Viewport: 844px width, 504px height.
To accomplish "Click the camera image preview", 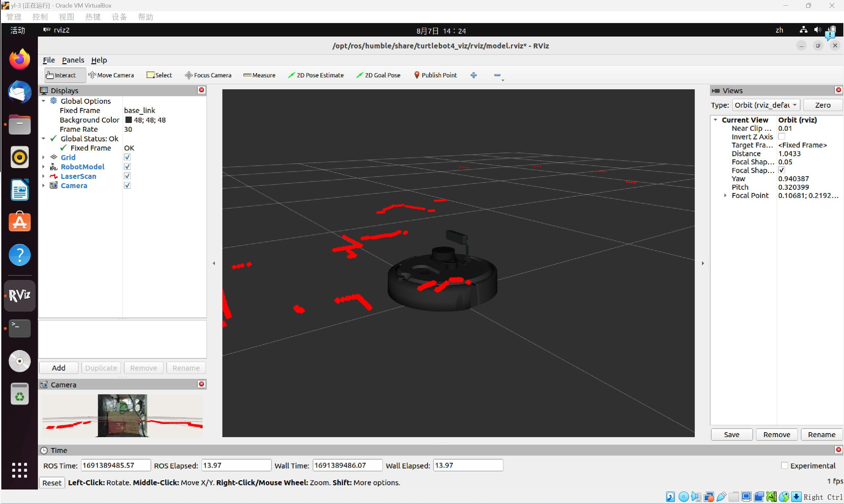I will (122, 415).
